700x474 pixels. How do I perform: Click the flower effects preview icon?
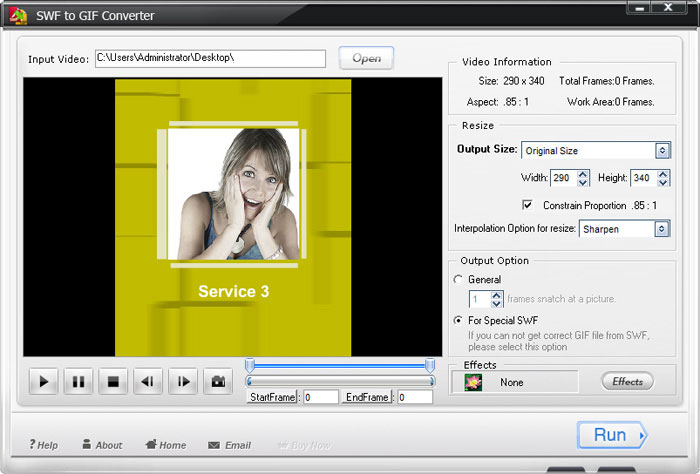pyautogui.click(x=473, y=383)
